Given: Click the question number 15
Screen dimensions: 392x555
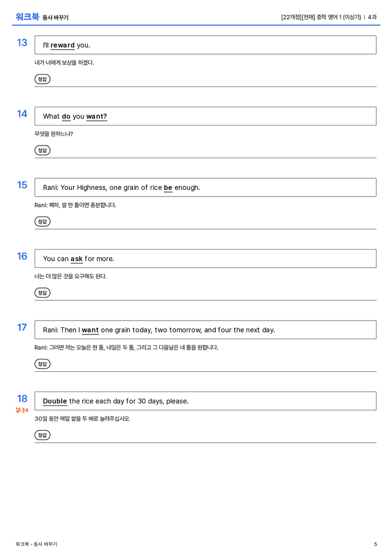Looking at the screenshot, I should [x=22, y=185].
